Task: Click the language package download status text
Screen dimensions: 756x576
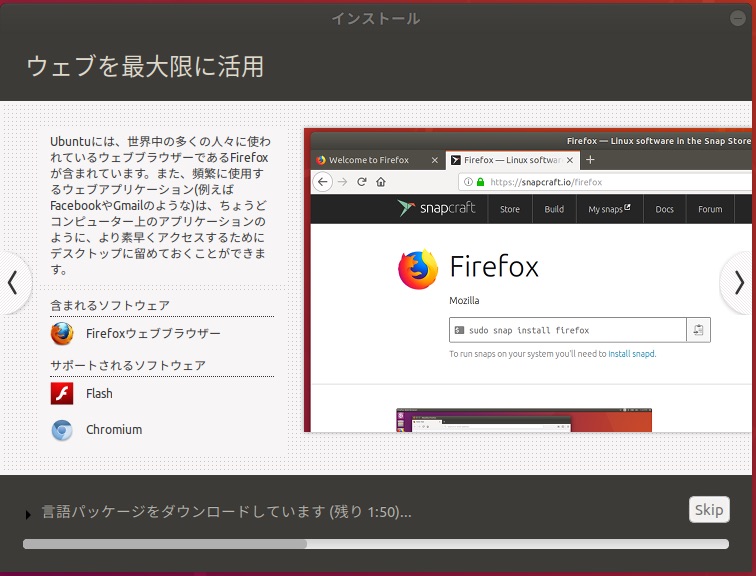Action: (227, 511)
